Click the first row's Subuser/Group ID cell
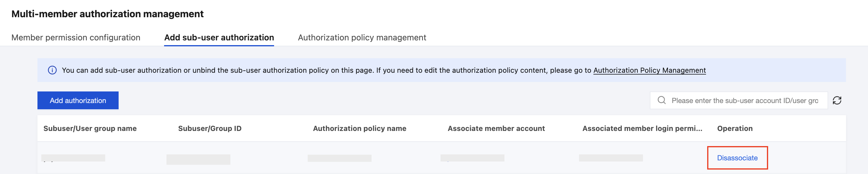The height and width of the screenshot is (174, 868). point(198,159)
